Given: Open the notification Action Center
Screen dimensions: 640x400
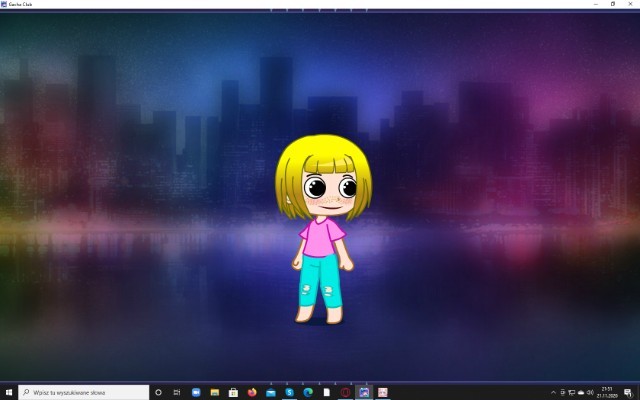Looking at the screenshot, I should (x=627, y=392).
